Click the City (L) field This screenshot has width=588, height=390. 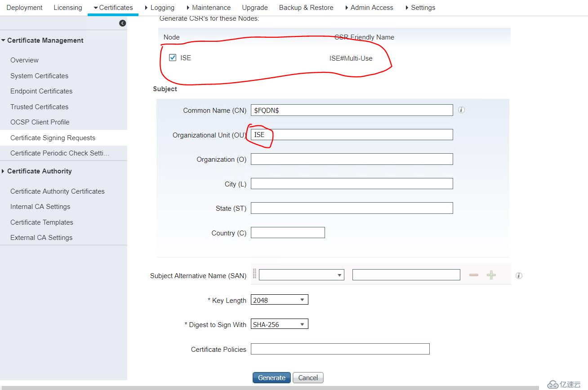352,183
